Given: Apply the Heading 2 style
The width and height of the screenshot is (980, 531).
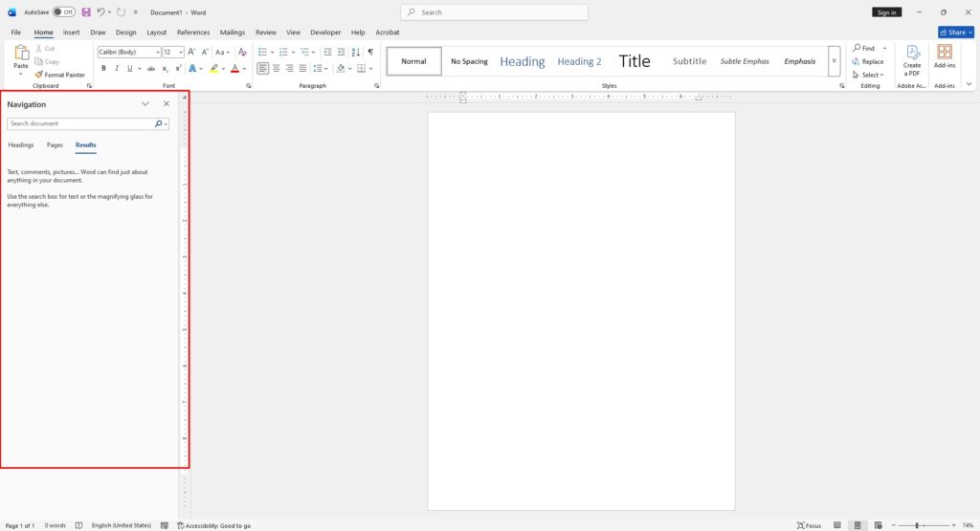Looking at the screenshot, I should click(x=579, y=61).
